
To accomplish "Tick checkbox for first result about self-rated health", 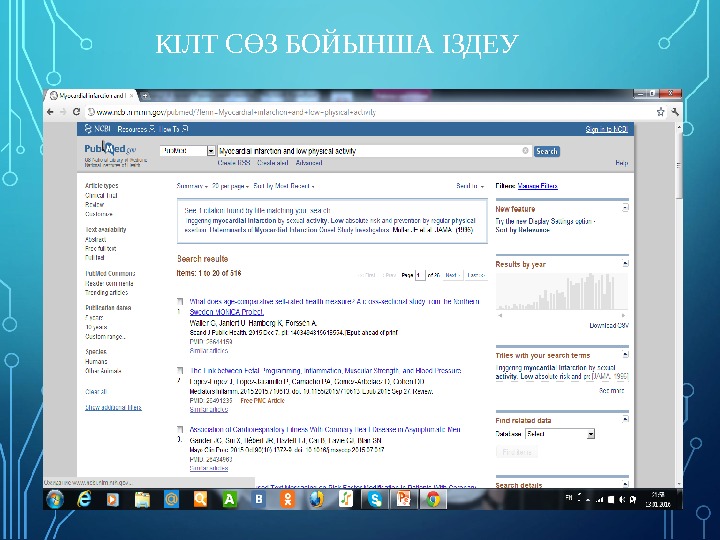I will (x=180, y=302).
